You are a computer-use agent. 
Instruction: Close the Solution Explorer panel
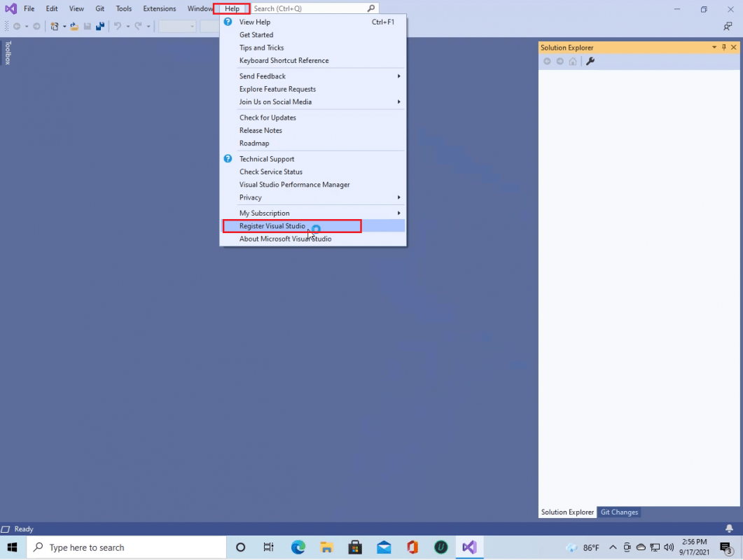[x=733, y=48]
